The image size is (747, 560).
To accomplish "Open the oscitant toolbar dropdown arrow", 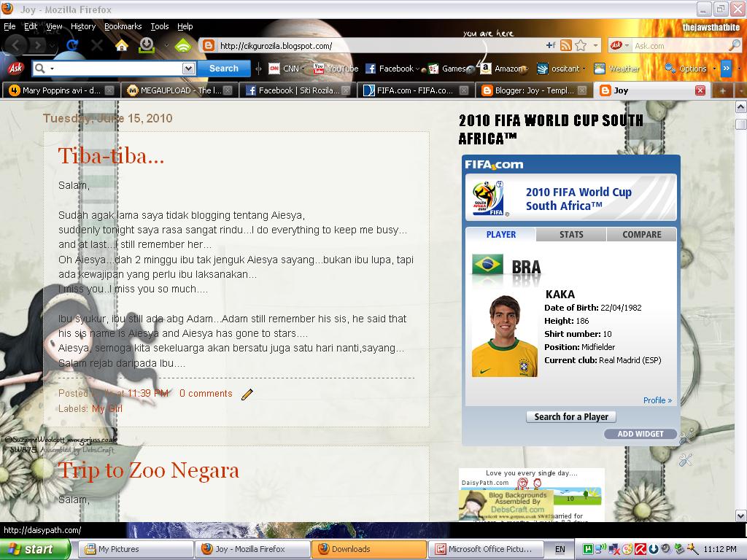I will click(x=584, y=69).
